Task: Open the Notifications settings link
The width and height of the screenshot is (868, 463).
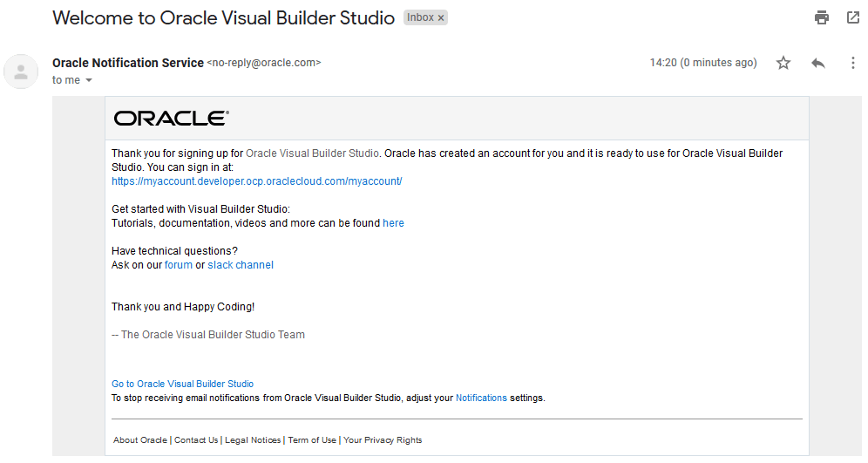Action: tap(481, 398)
